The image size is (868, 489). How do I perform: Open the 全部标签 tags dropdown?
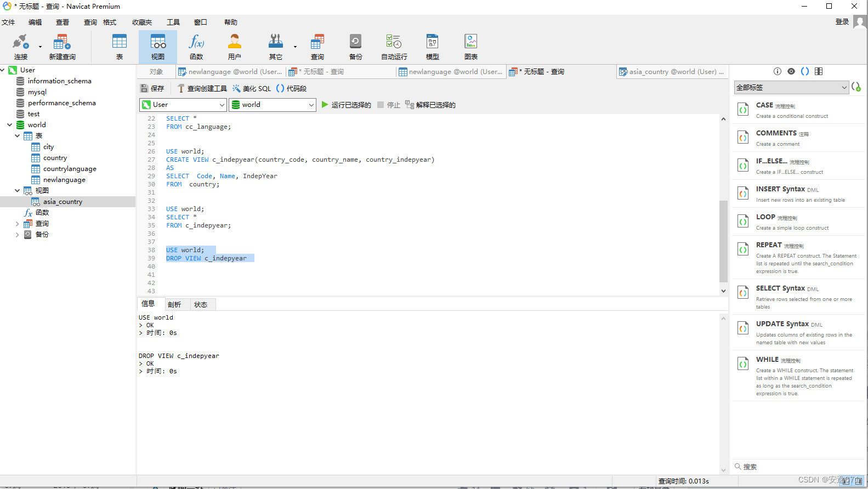pos(791,87)
